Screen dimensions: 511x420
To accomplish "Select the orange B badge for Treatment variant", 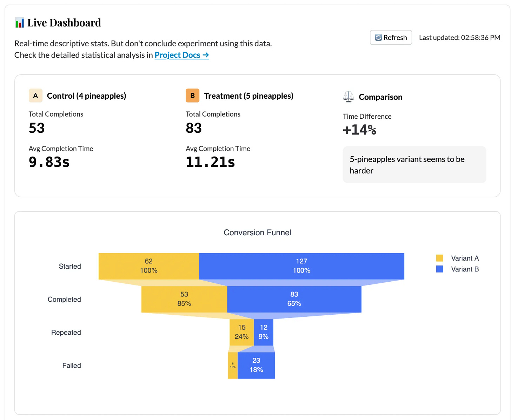I will 192,95.
